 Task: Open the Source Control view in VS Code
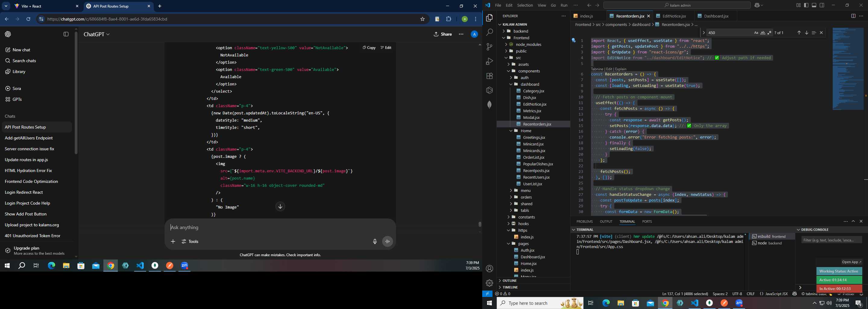pos(489,47)
